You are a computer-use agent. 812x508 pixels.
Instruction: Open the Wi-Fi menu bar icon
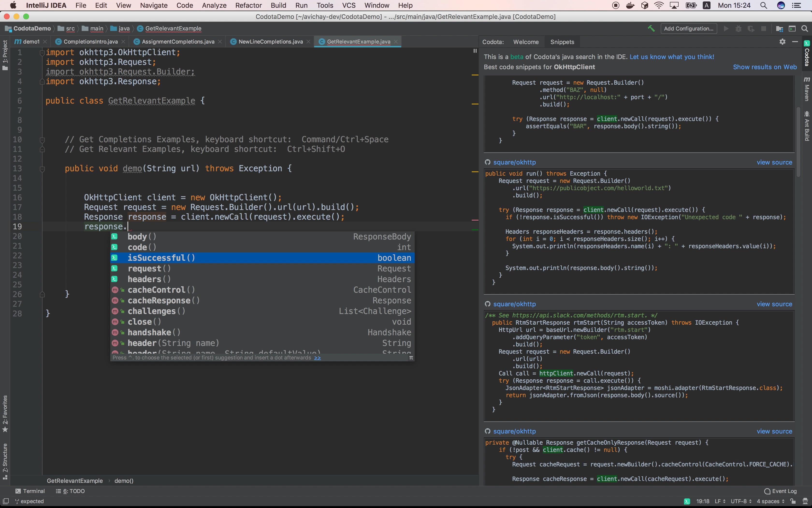tap(659, 5)
